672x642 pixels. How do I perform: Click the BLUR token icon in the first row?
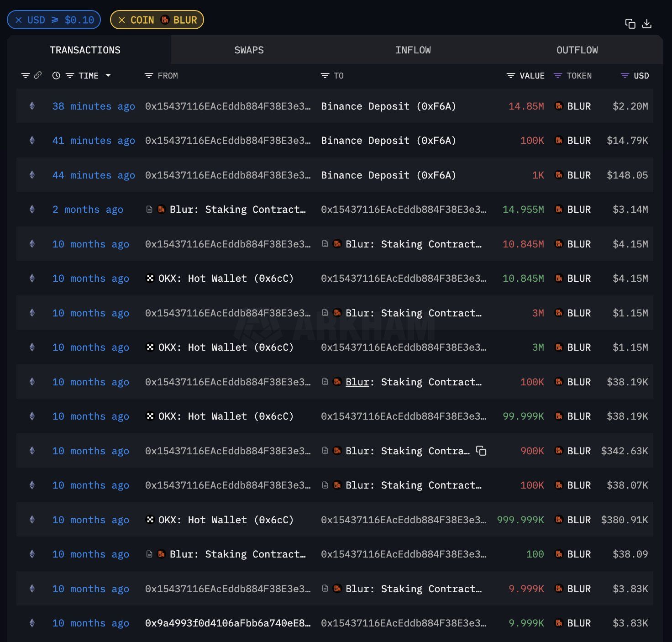tap(559, 106)
